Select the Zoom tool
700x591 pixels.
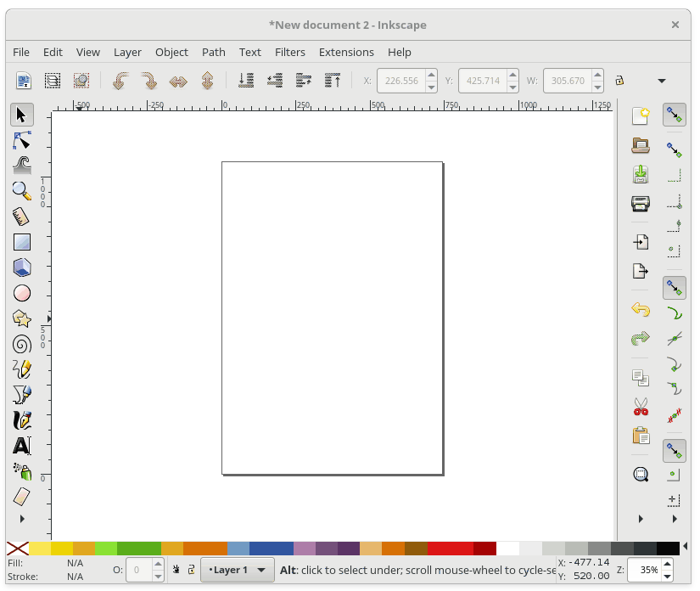[22, 190]
